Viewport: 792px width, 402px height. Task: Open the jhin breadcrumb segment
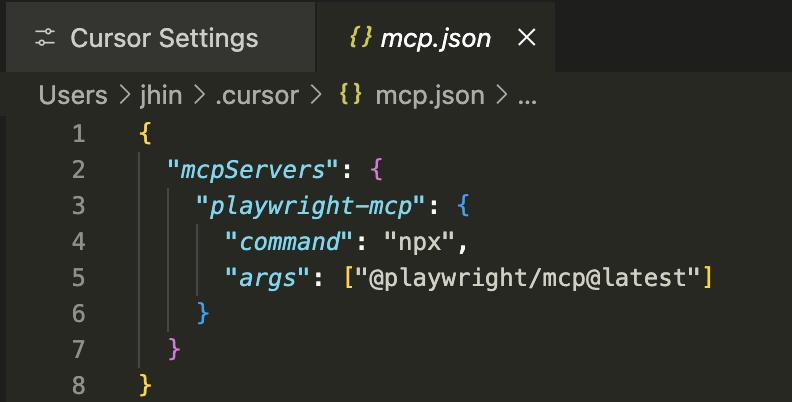coord(159,96)
